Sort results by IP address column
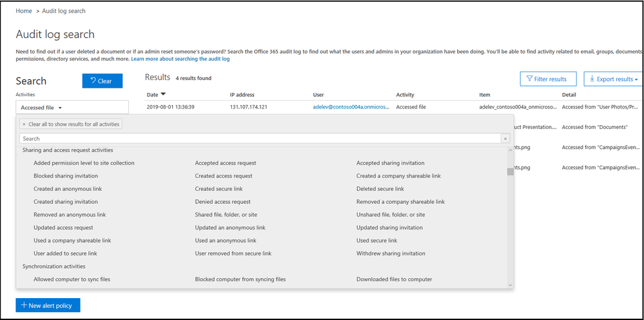Screen dimensions: 644x320 click(242, 95)
